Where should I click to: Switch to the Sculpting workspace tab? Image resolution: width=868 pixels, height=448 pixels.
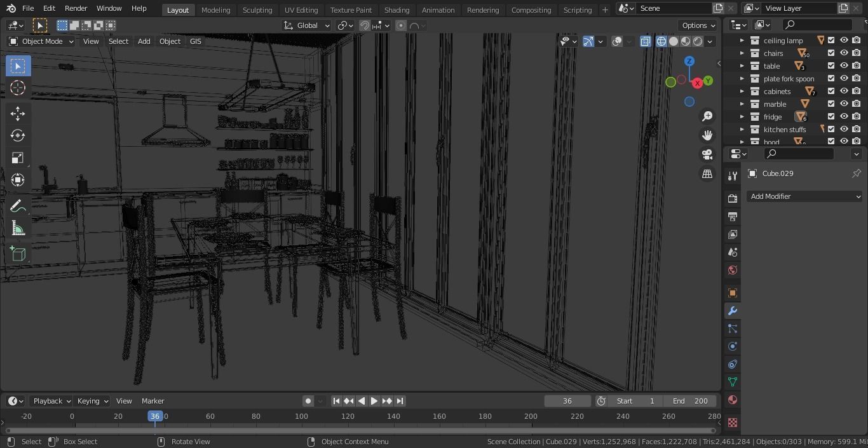[x=257, y=10]
